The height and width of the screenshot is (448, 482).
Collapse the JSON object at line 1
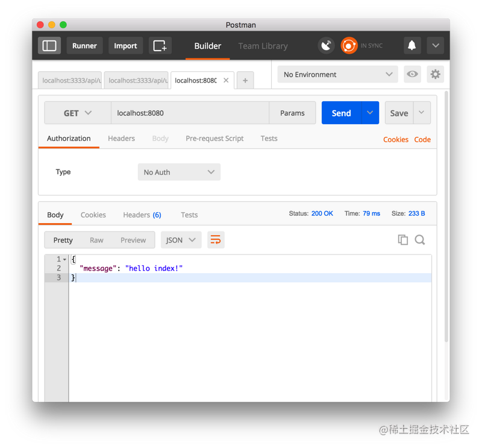[64, 259]
